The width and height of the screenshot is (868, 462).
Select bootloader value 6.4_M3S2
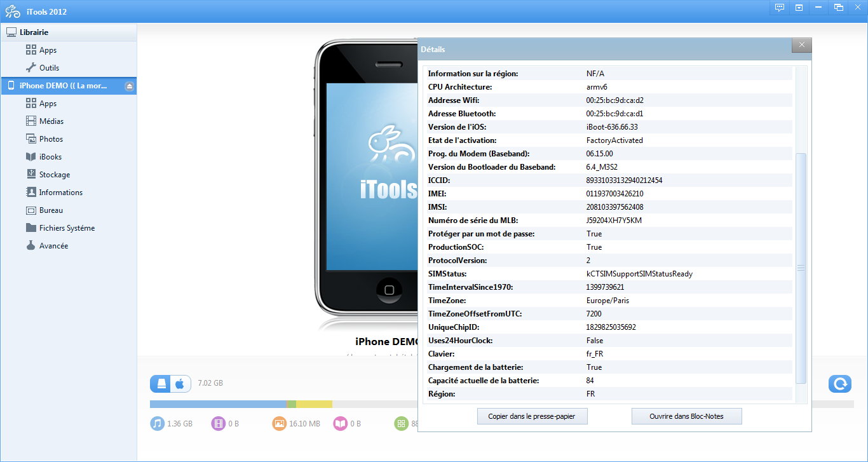pos(602,167)
